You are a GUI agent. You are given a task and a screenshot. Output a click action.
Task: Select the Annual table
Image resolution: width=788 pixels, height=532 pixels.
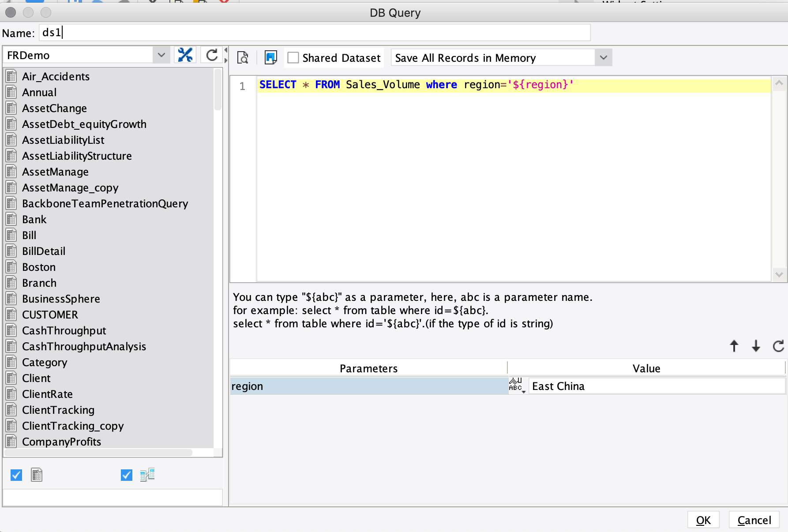pos(39,92)
